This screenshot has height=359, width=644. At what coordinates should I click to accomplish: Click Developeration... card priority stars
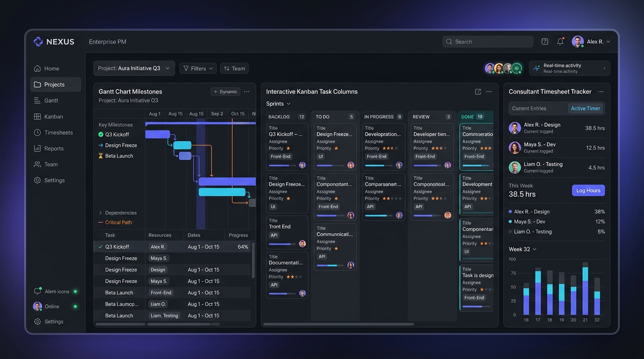click(x=390, y=148)
